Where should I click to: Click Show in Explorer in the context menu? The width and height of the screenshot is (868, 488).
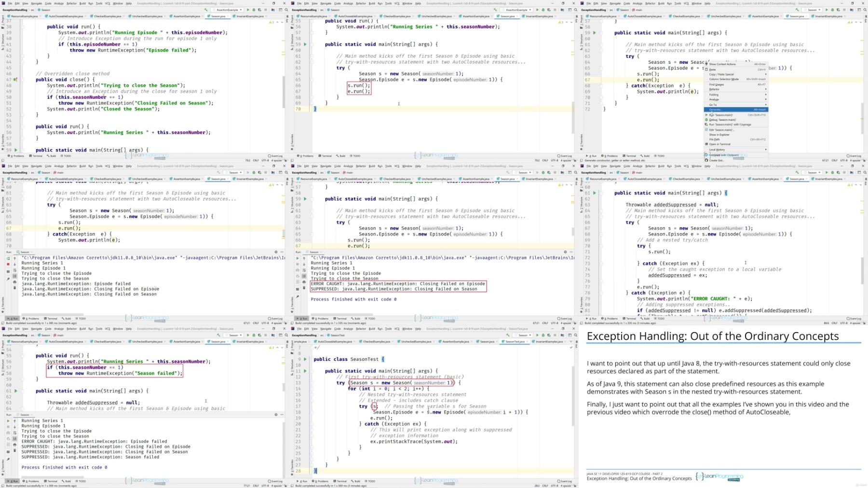click(x=719, y=135)
